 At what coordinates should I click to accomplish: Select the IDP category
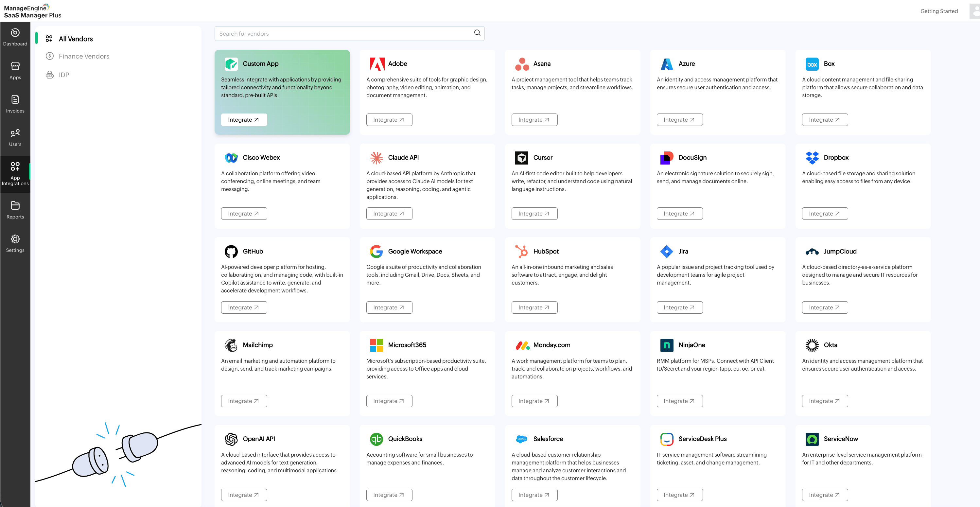64,75
